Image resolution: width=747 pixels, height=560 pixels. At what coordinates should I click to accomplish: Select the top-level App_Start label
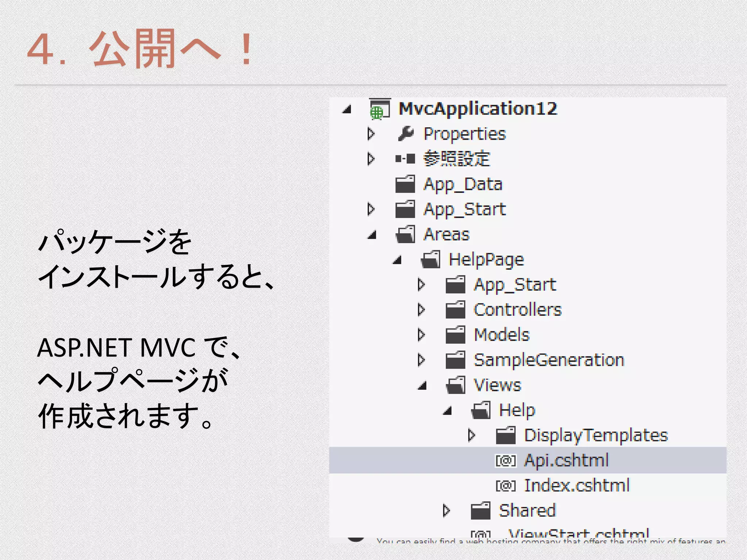point(465,210)
